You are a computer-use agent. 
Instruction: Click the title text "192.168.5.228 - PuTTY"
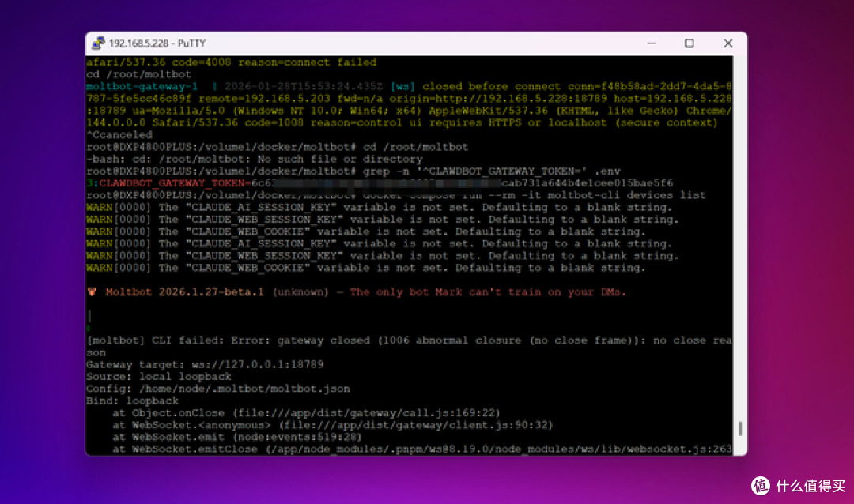157,43
